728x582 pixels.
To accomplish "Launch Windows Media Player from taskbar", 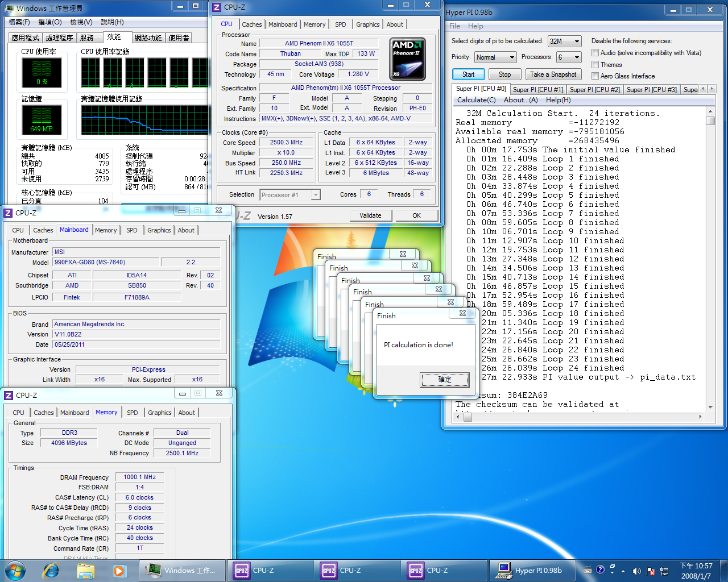I will (118, 570).
